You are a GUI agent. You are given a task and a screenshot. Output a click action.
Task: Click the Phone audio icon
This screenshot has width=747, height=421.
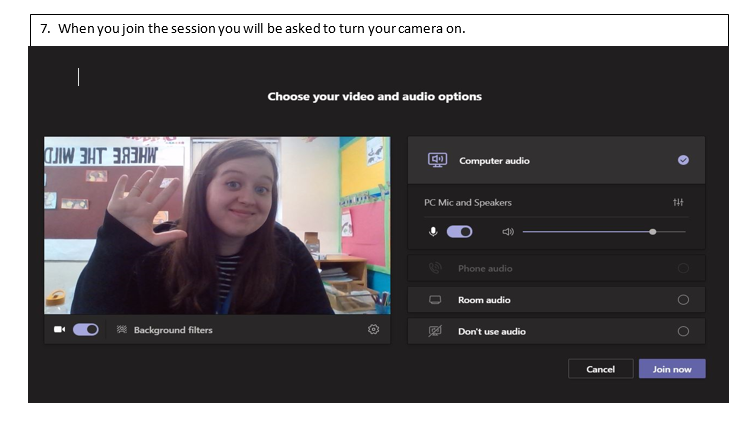point(435,268)
